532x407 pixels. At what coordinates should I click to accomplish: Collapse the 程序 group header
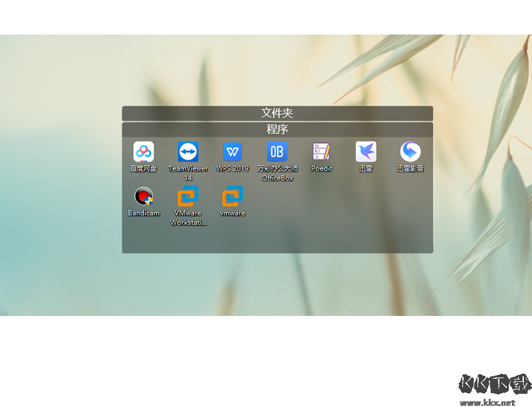pyautogui.click(x=277, y=129)
